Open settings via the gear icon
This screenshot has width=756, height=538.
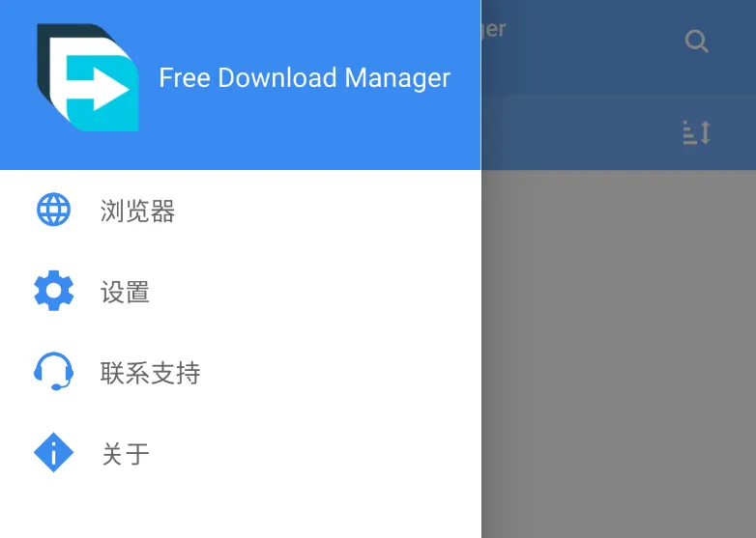click(x=53, y=291)
